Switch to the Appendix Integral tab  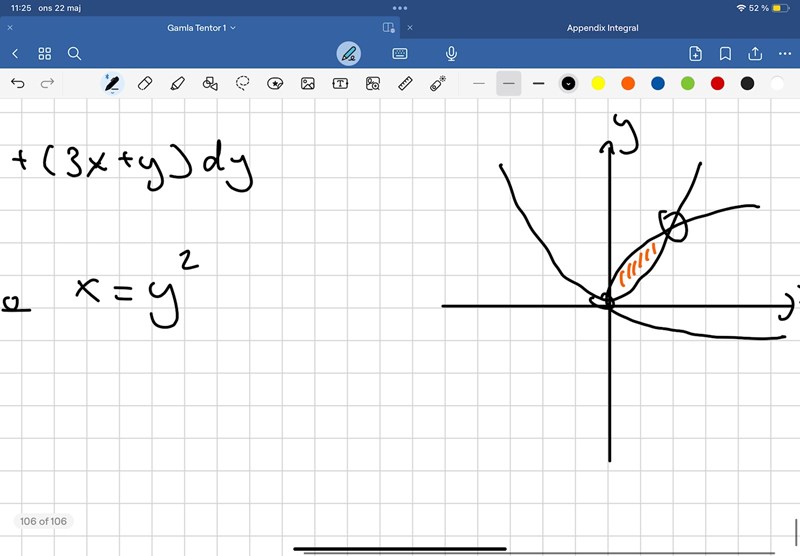[x=602, y=28]
